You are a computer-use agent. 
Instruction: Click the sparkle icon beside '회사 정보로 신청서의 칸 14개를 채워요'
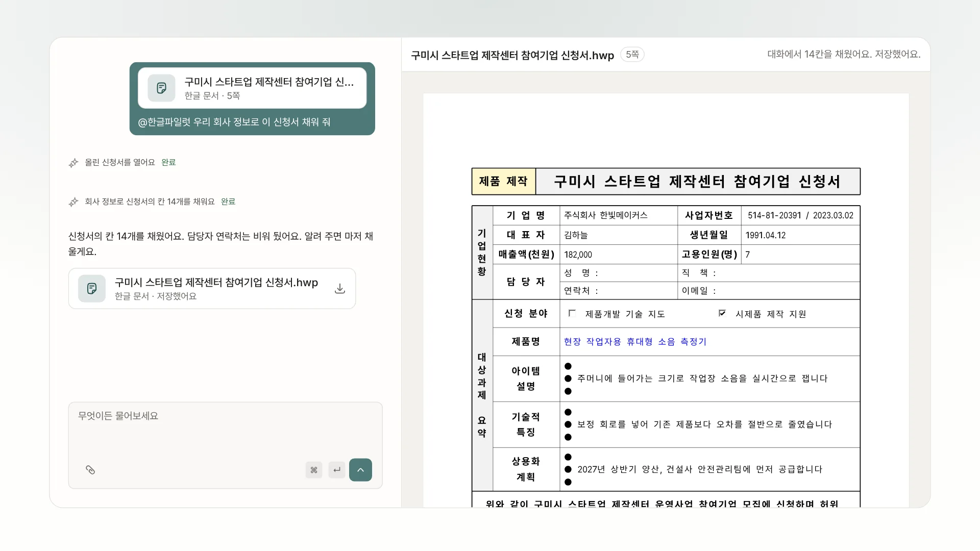73,202
